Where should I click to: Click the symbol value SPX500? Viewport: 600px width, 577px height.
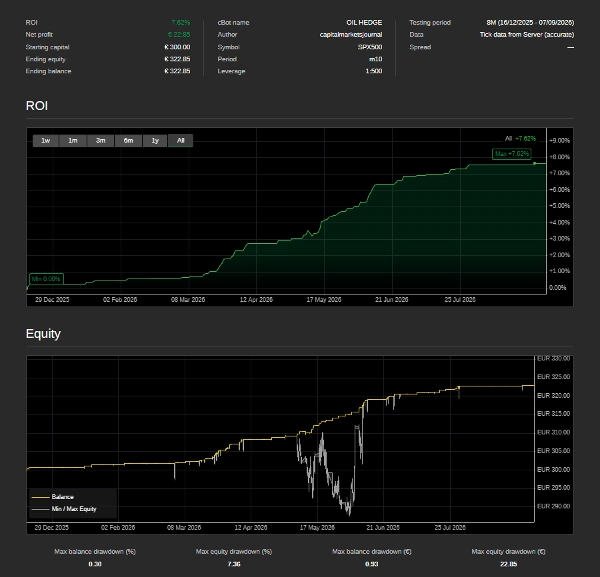pyautogui.click(x=370, y=47)
